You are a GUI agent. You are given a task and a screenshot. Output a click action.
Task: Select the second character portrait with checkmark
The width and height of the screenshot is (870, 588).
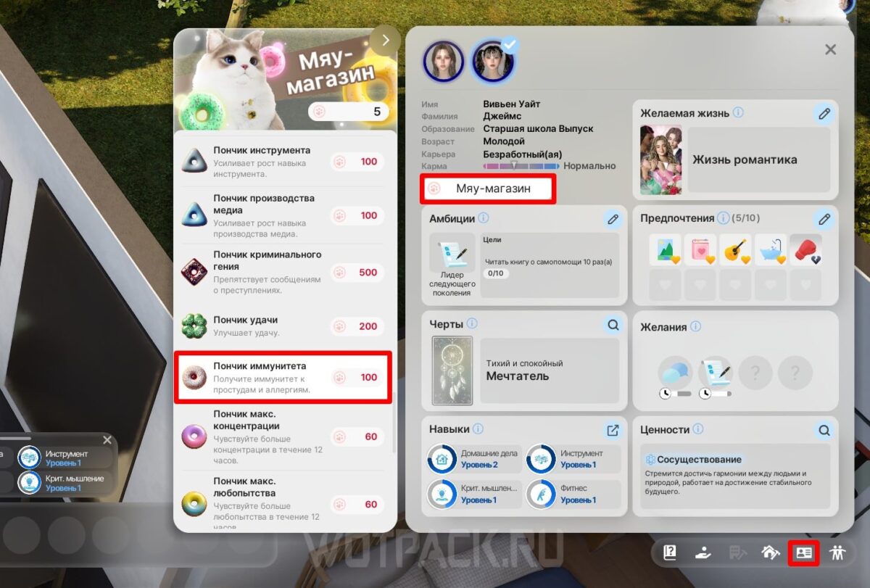[x=489, y=61]
